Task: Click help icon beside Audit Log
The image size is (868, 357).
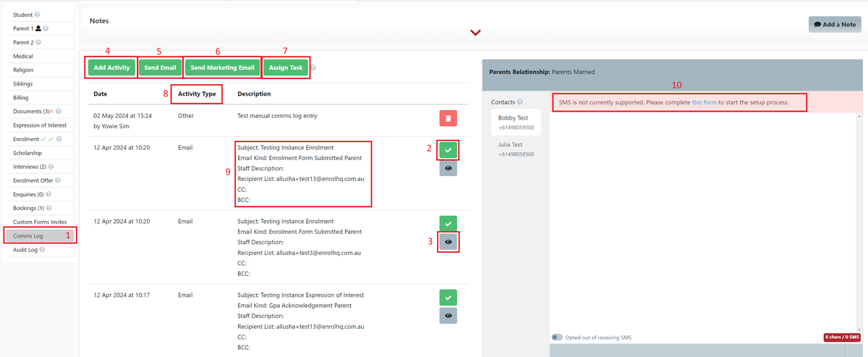Action: pos(43,250)
